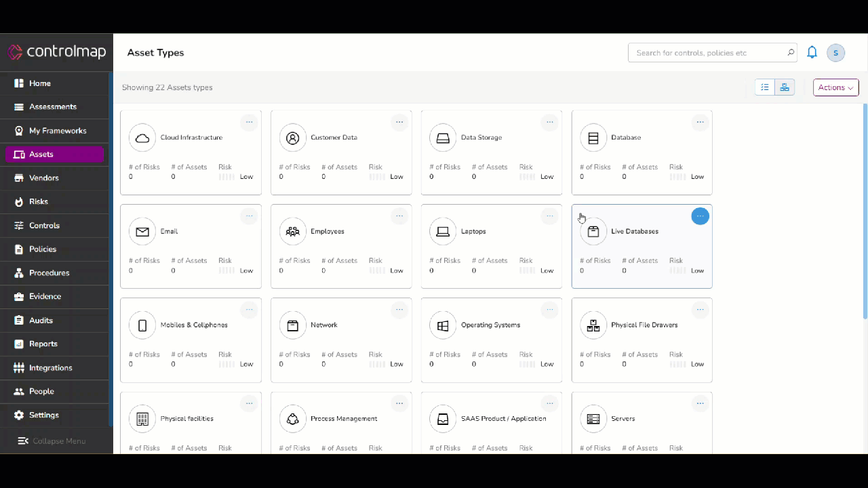Open Servers card options menu

pyautogui.click(x=701, y=403)
